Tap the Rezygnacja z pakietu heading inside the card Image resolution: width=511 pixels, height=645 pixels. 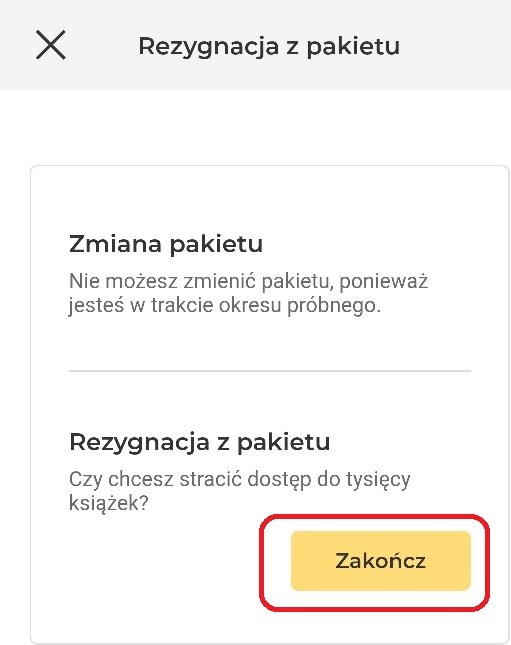(x=200, y=442)
